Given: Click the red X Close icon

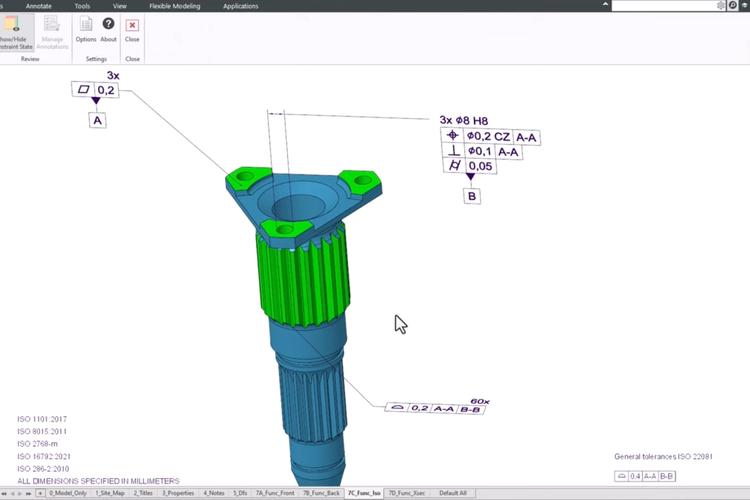Looking at the screenshot, I should pyautogui.click(x=132, y=27).
